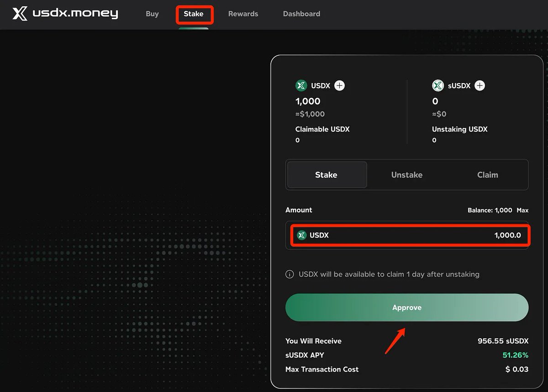Open the Stake page in top navigation
The height and width of the screenshot is (392, 548).
[x=194, y=14]
